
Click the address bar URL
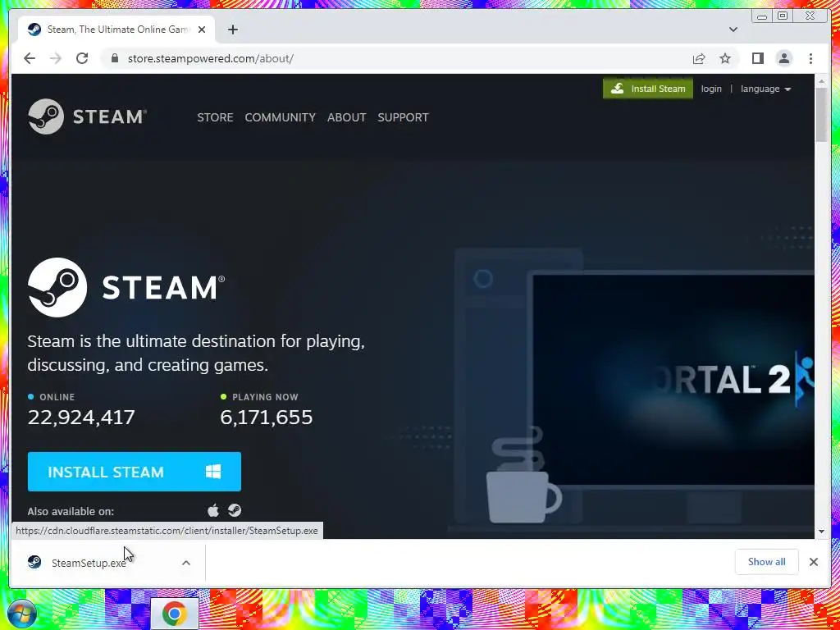tap(211, 58)
